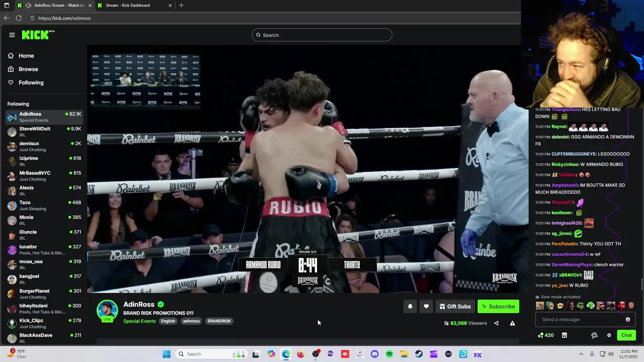
Task: Report the stream with the warning triangle icon
Action: 512,323
